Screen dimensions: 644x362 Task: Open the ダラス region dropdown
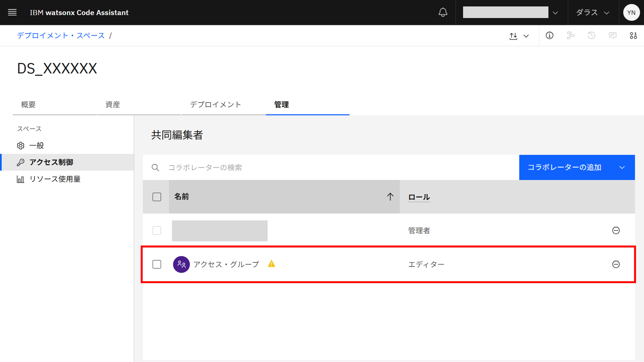coord(592,13)
